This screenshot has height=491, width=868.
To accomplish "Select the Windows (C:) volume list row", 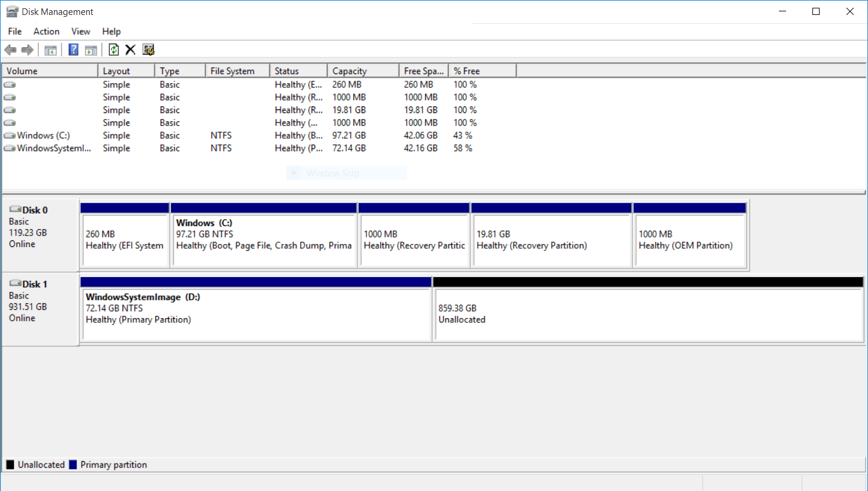I will tap(259, 136).
